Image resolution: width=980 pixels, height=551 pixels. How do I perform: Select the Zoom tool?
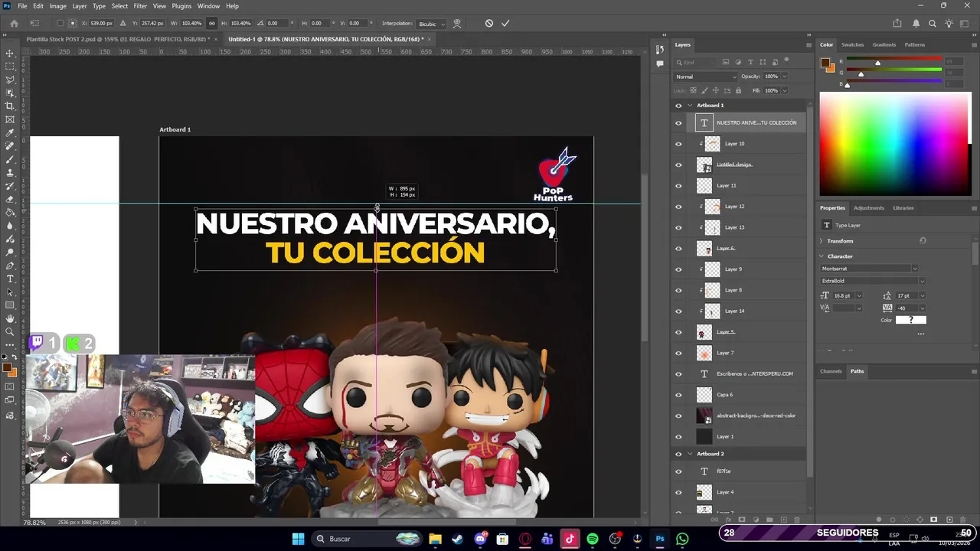10,331
